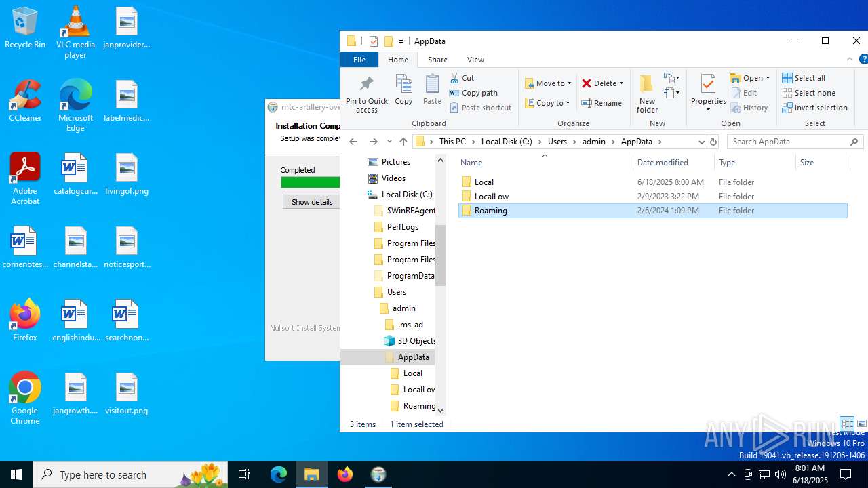The height and width of the screenshot is (488, 868).
Task: Open the recent locations dropdown arrow
Action: (x=389, y=142)
